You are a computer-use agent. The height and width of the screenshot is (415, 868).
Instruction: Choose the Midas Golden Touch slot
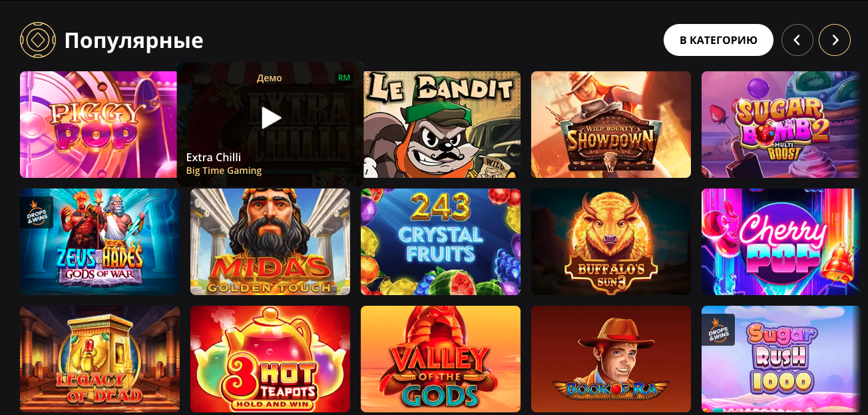coord(270,242)
